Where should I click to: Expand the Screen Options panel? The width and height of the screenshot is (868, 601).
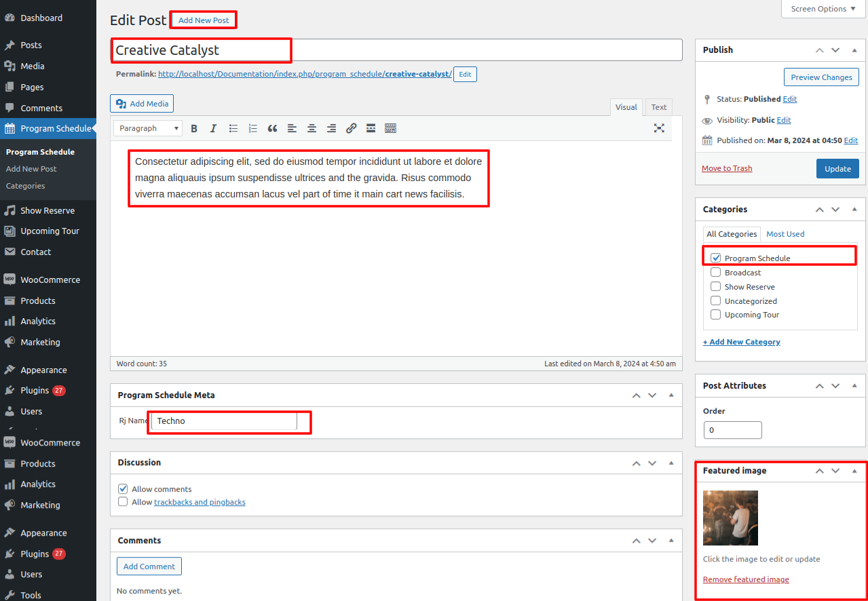pos(823,9)
